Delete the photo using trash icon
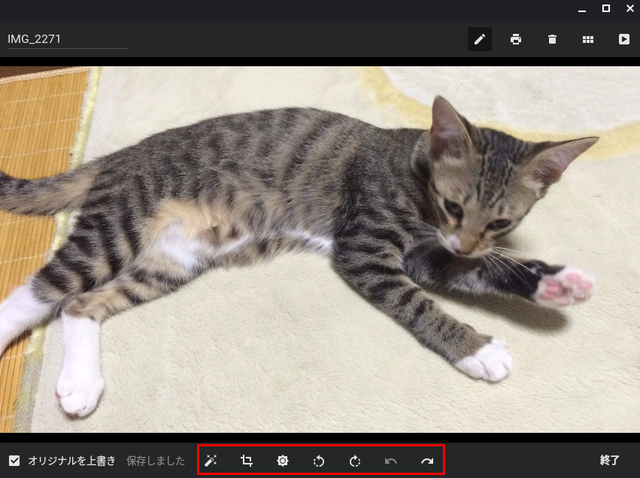Viewport: 640px width, 478px height. point(552,39)
